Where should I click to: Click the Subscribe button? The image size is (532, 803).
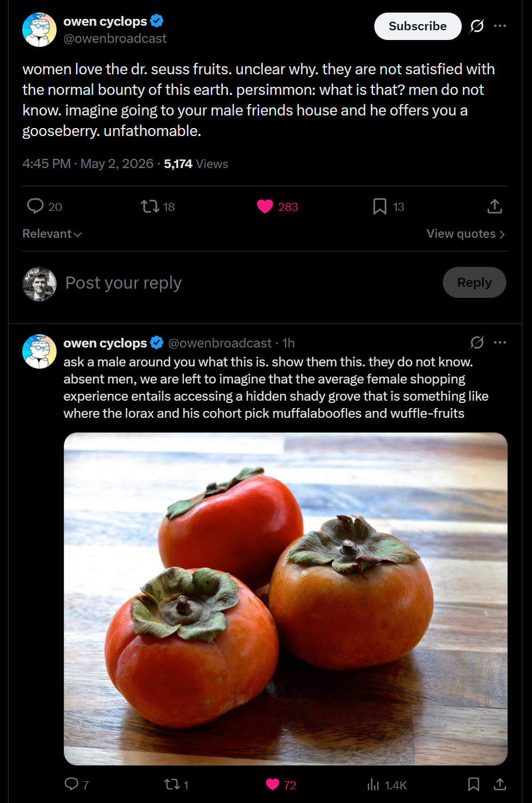tap(418, 26)
